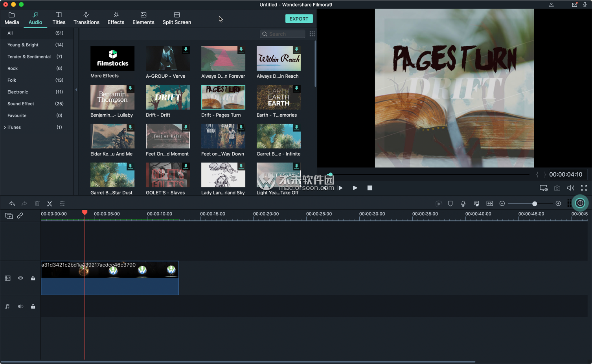Enter fullscreen preview mode

pyautogui.click(x=584, y=188)
